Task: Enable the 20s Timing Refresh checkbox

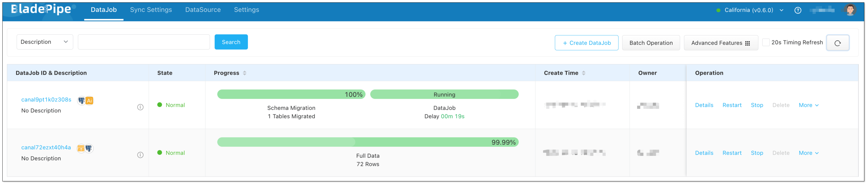Action: click(x=766, y=42)
